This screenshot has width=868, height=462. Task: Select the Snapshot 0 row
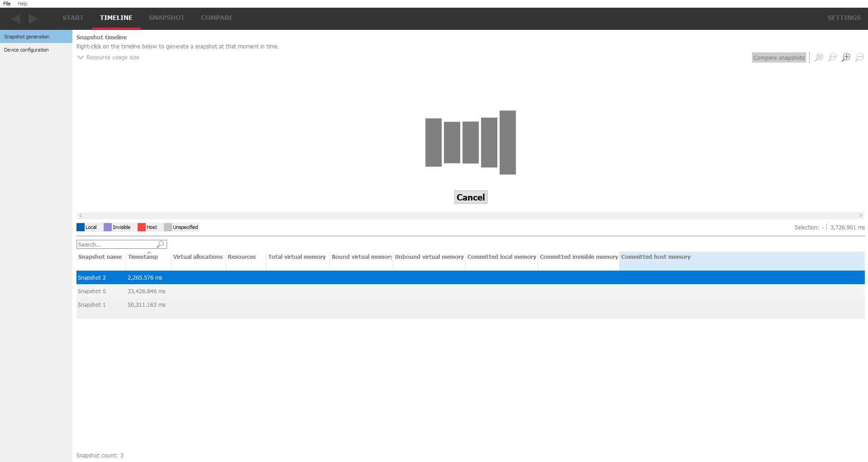(92, 291)
